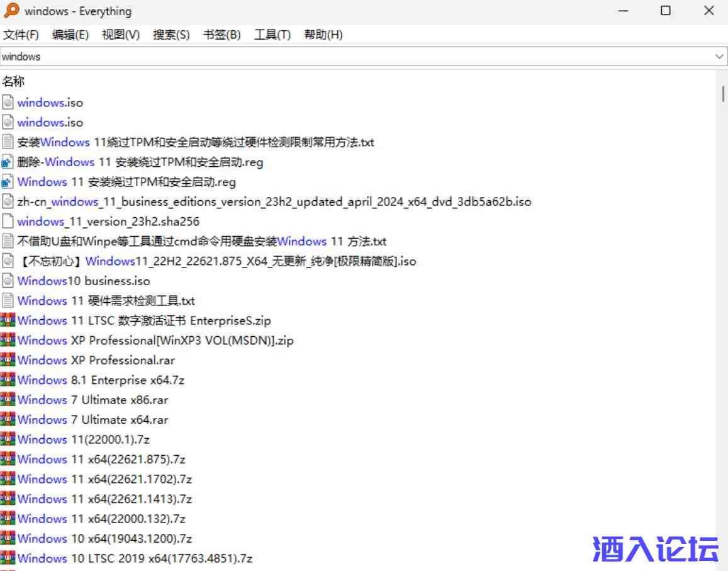Click the blank file icon of windows_11_version_23h2.sha256
Image resolution: width=728 pixels, height=571 pixels.
8,222
